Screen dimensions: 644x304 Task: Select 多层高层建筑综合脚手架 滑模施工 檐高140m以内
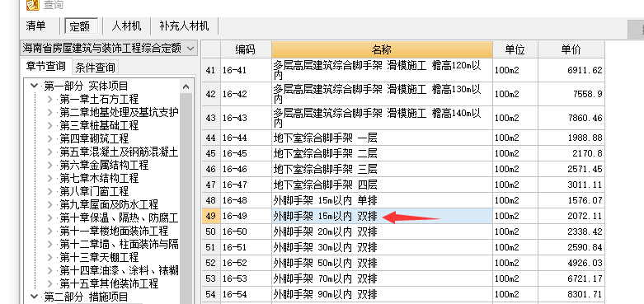click(382, 118)
